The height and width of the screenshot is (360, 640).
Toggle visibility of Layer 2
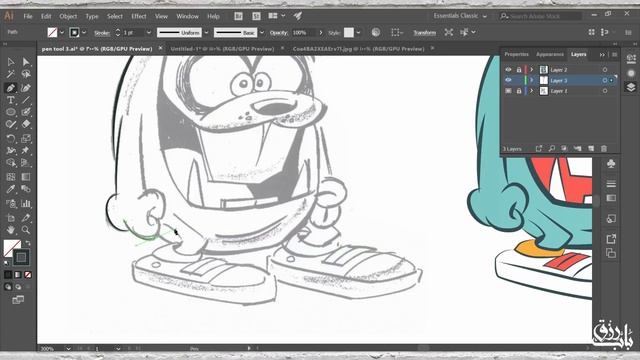508,70
